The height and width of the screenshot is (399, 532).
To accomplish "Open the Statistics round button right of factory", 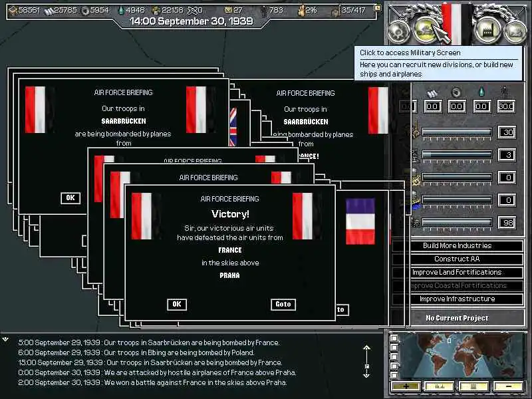I will point(515,32).
